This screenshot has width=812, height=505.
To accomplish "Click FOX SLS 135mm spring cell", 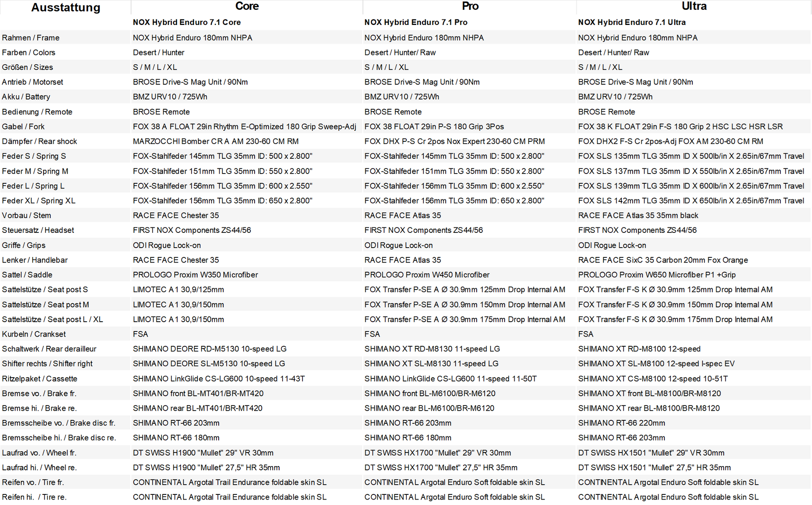I will pyautogui.click(x=691, y=156).
